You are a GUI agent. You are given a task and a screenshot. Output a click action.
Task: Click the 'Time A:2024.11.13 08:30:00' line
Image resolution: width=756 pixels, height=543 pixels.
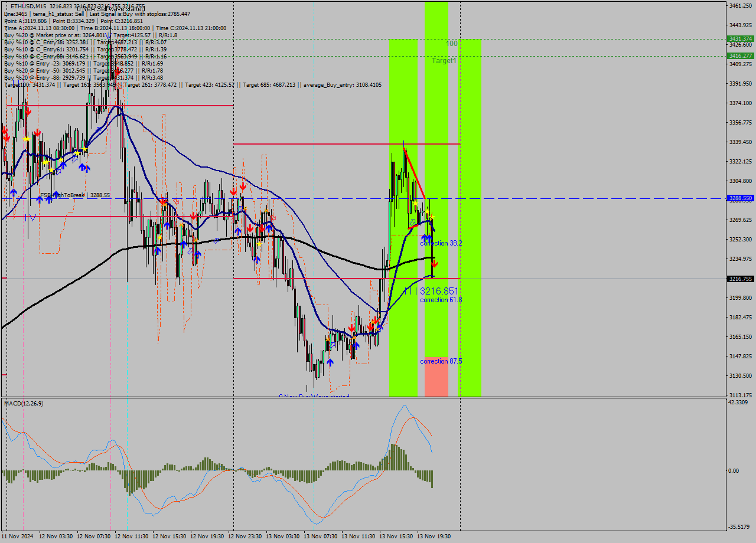[x=115, y=28]
